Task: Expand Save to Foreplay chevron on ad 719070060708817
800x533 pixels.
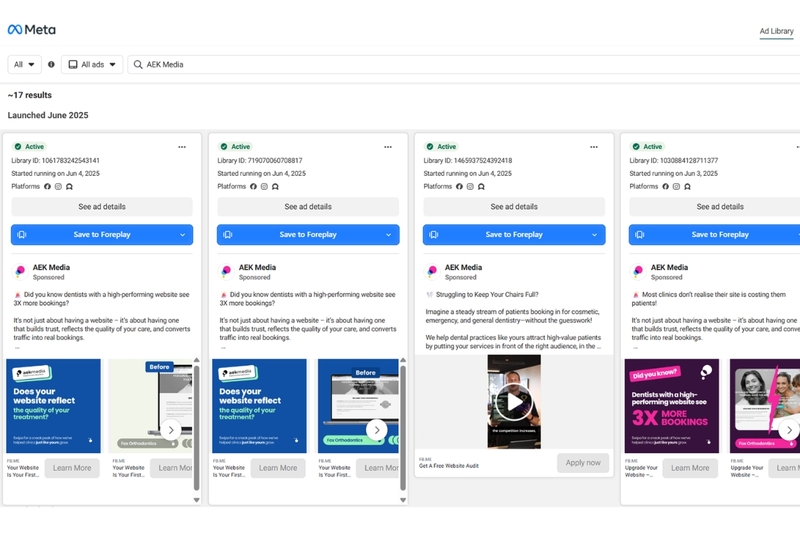Action: pos(389,235)
